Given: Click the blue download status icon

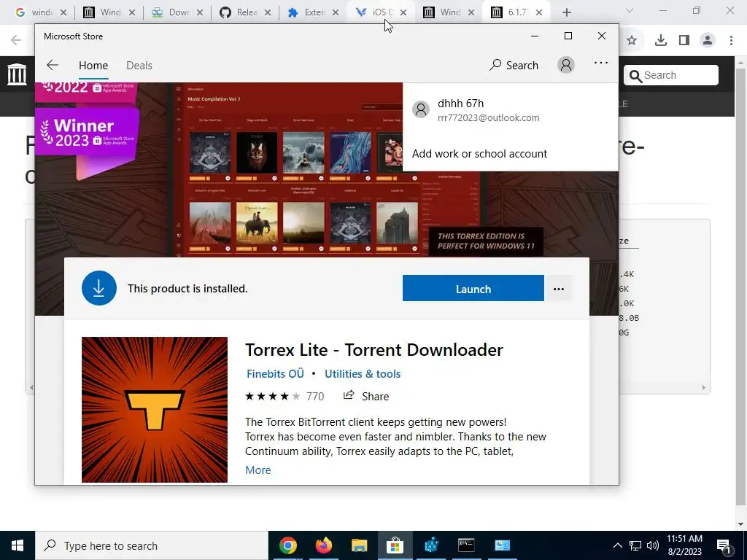Looking at the screenshot, I should [99, 288].
